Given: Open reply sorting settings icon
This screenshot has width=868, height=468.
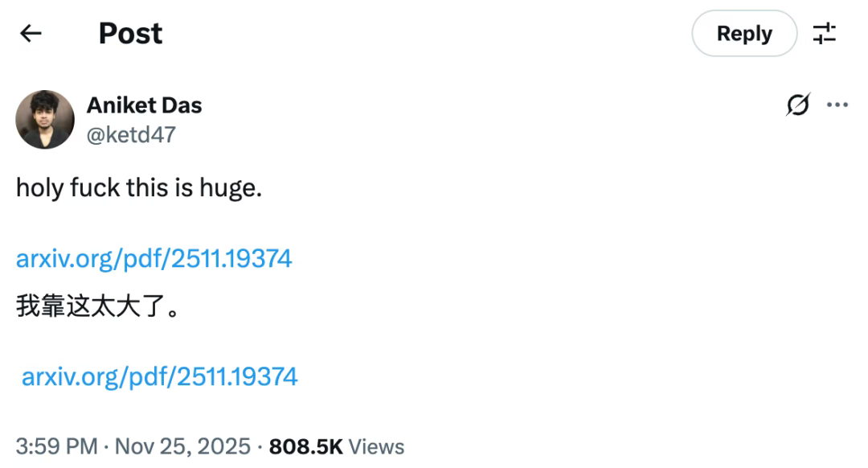Looking at the screenshot, I should [825, 34].
